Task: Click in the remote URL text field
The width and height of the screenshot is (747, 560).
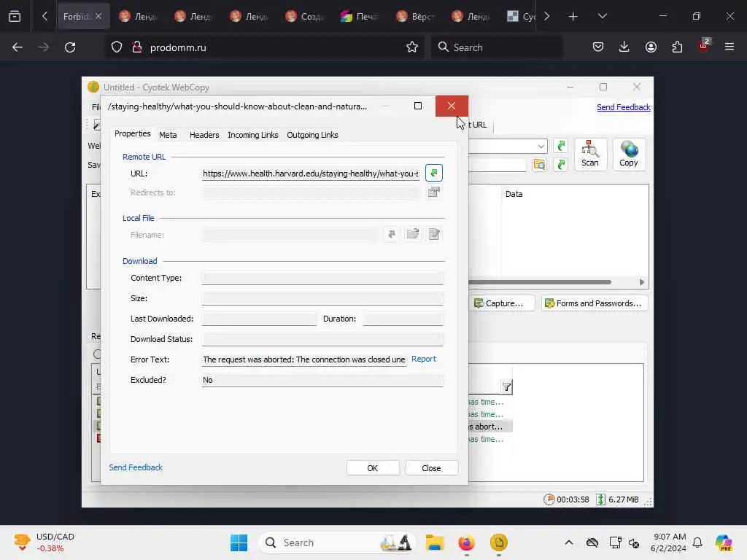Action: click(x=311, y=174)
